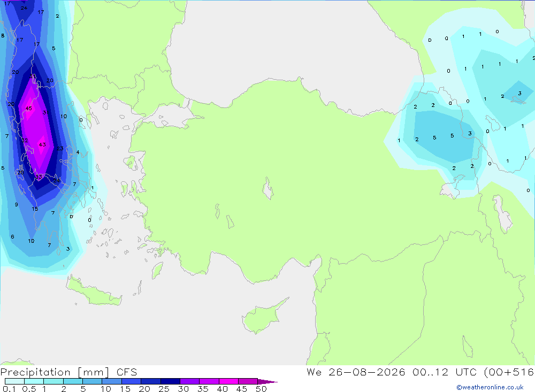The height and width of the screenshot is (392, 535).
Task: Click the '33' precipitation value on the map
Action: click(x=39, y=176)
